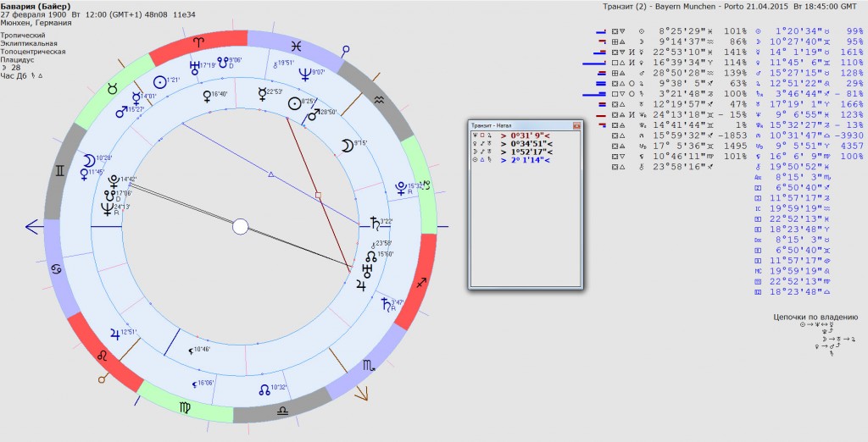Screen dimensions: 868x442
Task: Click the Aries sign on the red zodiac segment
Action: (198, 41)
